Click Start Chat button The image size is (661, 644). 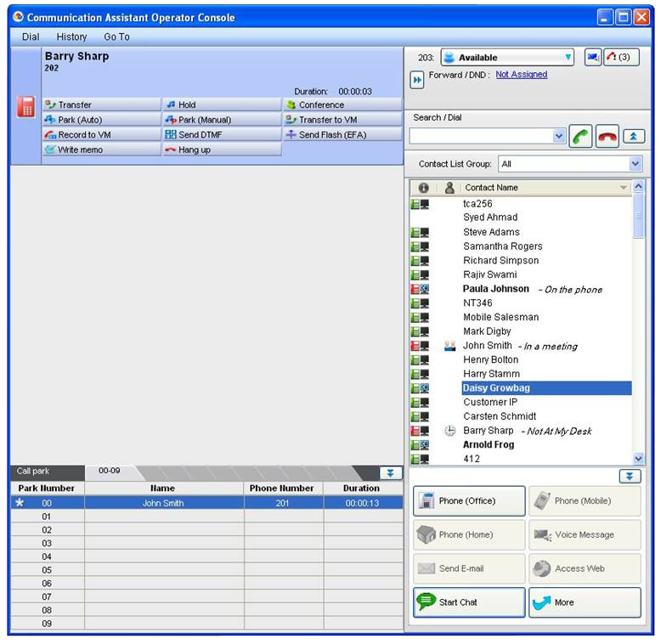pyautogui.click(x=469, y=602)
